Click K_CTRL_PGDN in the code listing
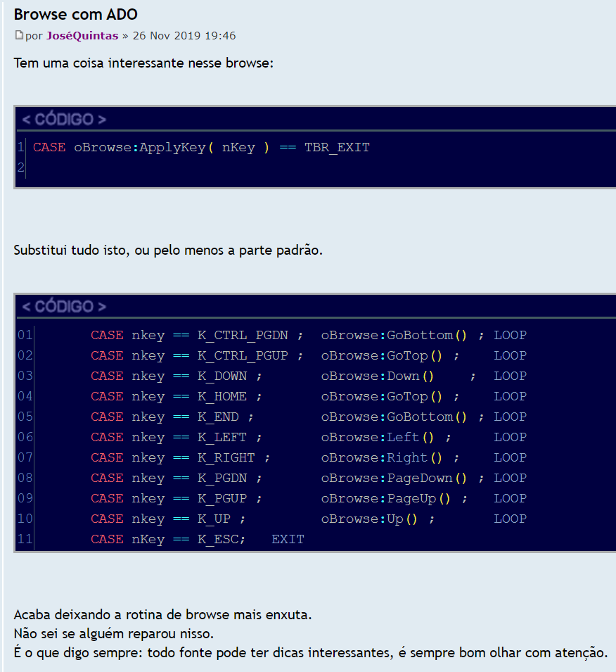This screenshot has height=672, width=616. coord(243,335)
